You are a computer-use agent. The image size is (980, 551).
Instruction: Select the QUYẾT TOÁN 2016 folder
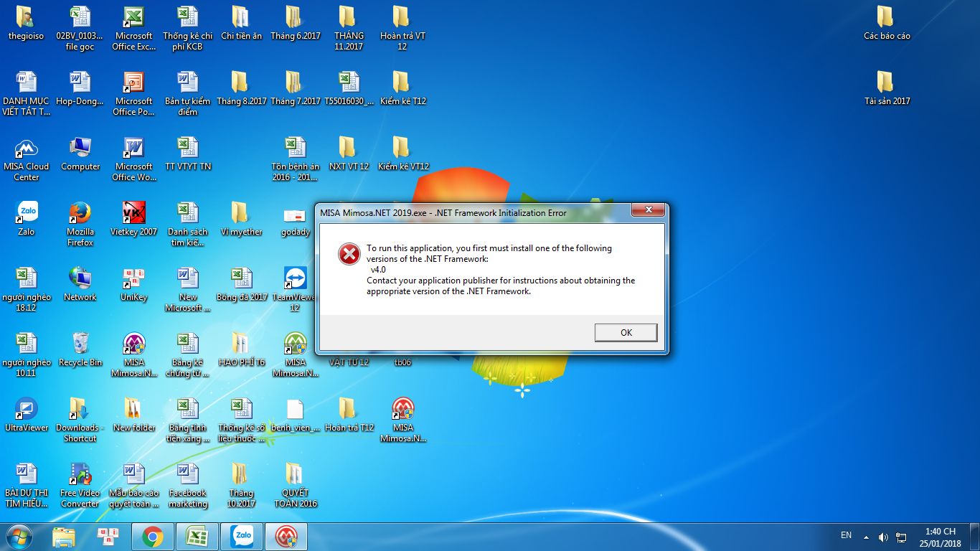pos(295,486)
